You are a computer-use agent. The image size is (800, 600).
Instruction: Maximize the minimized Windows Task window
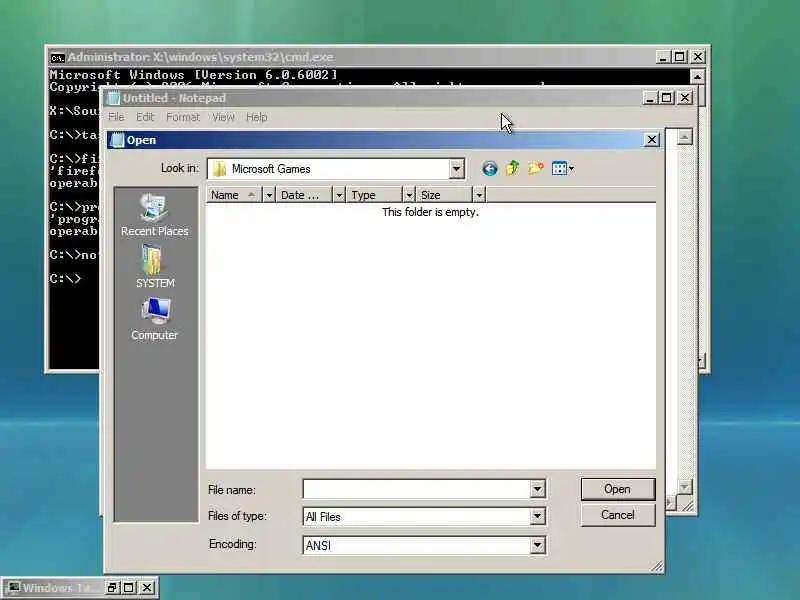(x=129, y=588)
